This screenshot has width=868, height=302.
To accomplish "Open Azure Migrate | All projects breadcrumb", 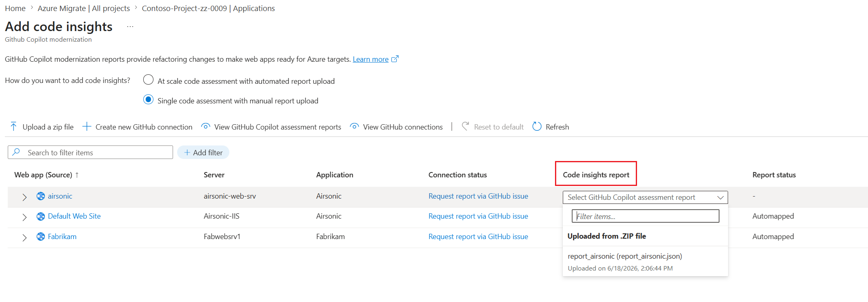I will (x=84, y=8).
